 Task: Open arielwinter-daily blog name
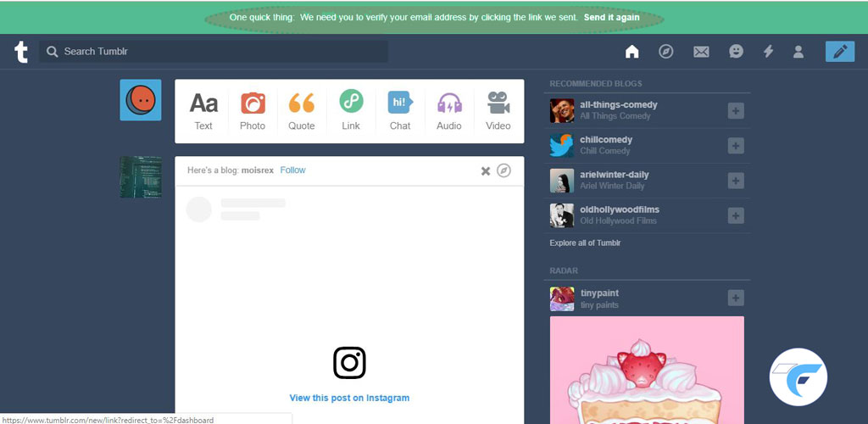(x=614, y=175)
